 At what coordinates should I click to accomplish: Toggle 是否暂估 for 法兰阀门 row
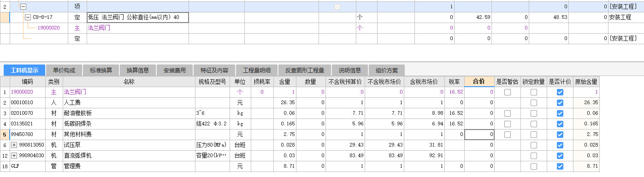coord(507,92)
